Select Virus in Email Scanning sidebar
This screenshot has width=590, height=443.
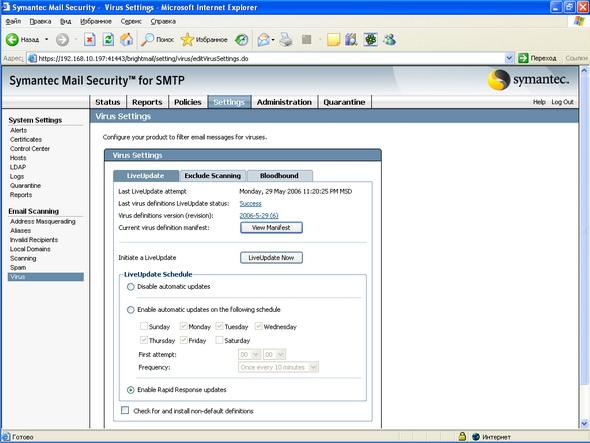click(x=46, y=277)
